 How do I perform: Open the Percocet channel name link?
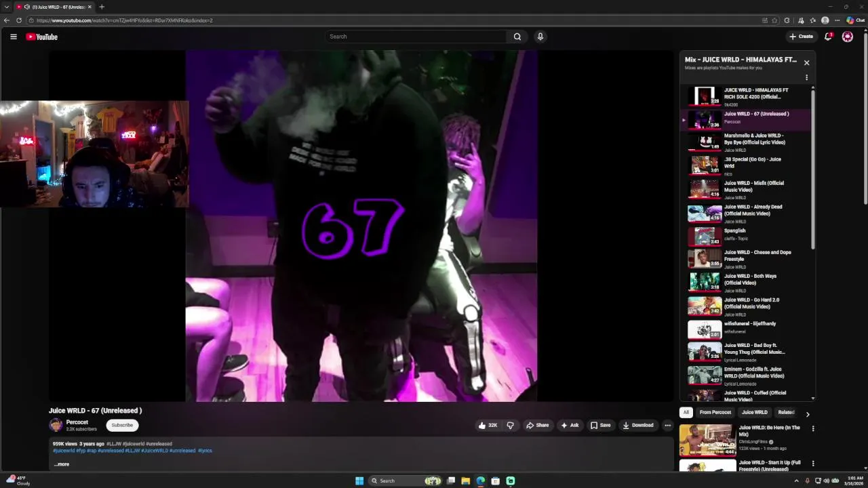point(77,422)
